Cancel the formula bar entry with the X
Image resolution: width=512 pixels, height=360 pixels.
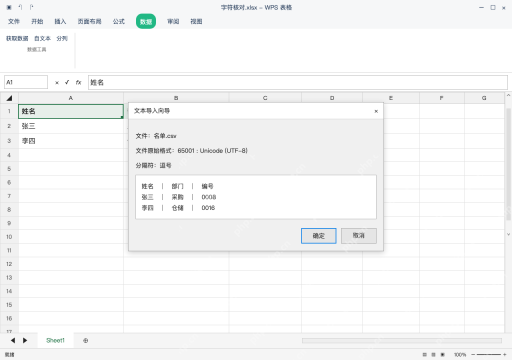[57, 83]
